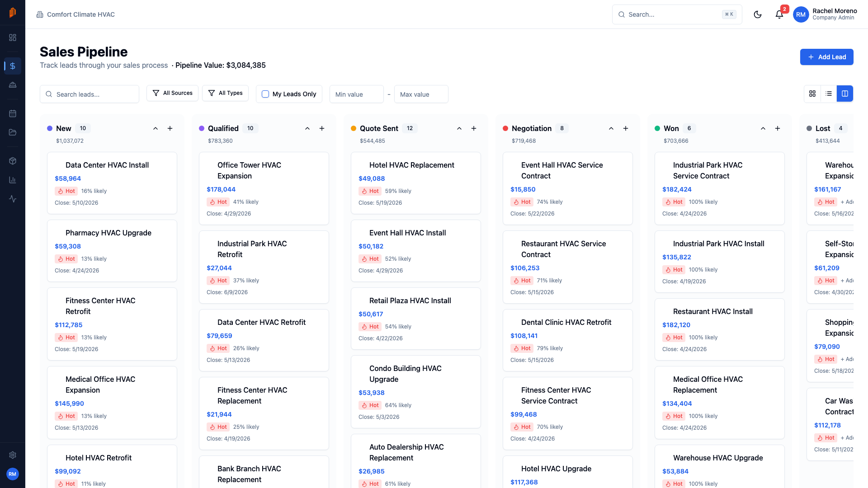Open the Dashboard from the sidebar
This screenshot has height=488, width=868.
coord(13,38)
